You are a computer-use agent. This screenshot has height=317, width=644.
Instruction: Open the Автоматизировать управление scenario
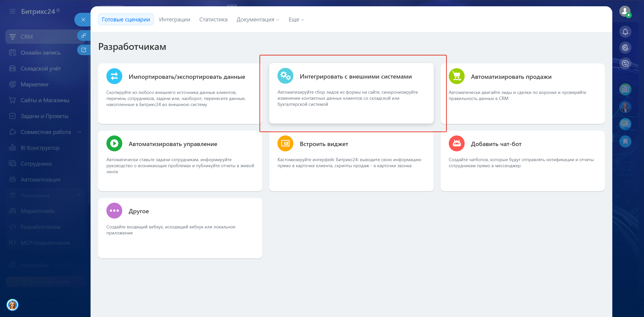(180, 161)
